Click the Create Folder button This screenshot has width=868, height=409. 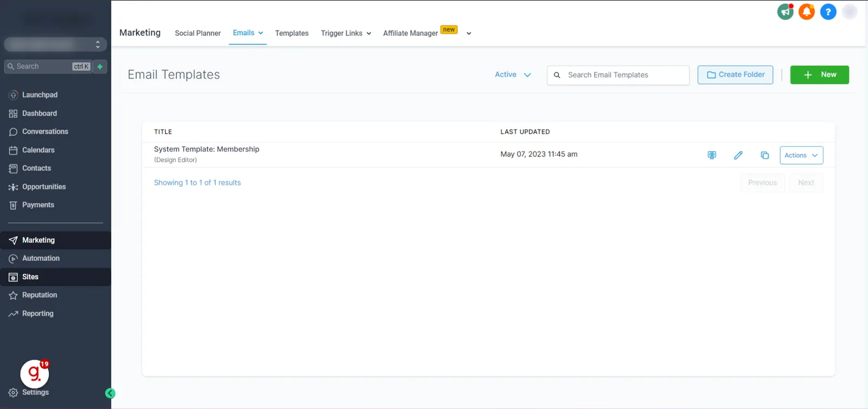point(735,74)
